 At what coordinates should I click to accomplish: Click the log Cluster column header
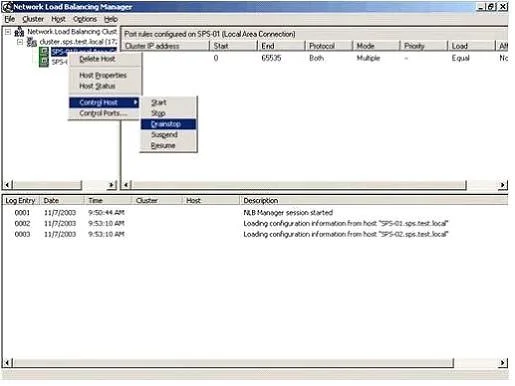157,200
